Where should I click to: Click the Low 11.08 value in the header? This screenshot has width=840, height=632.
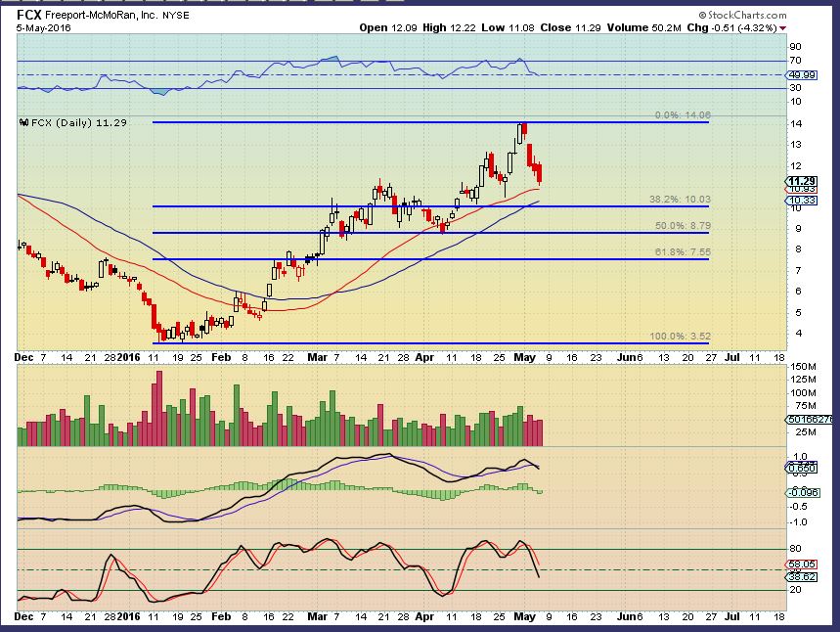click(x=508, y=27)
